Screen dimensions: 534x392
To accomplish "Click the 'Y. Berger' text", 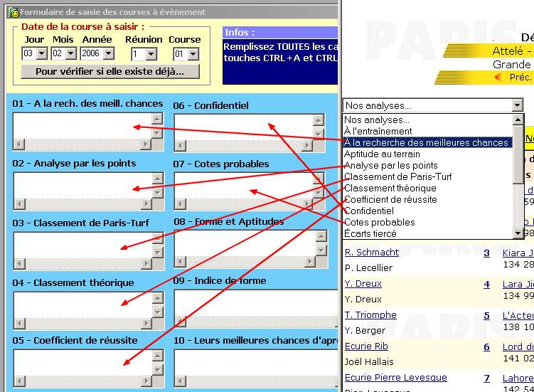I will tap(365, 330).
